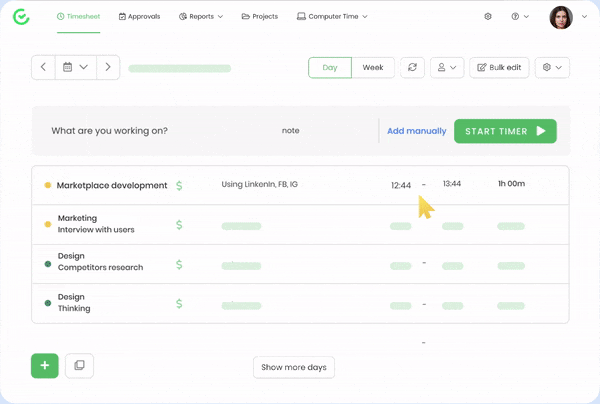Click yellow color dot for Marketing row
The image size is (600, 404).
tap(48, 224)
